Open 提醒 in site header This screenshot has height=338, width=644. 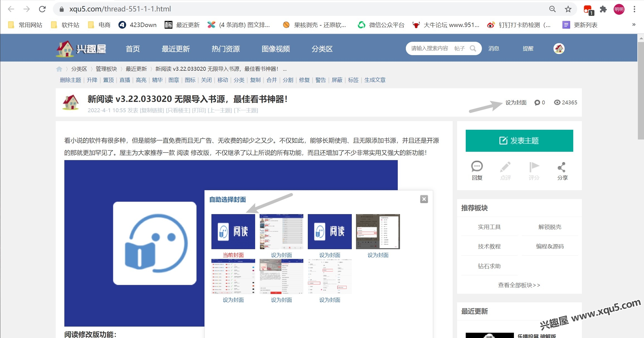528,48
